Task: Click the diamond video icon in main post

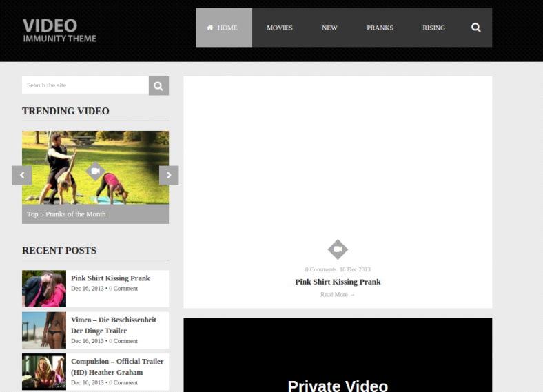Action: tap(338, 249)
